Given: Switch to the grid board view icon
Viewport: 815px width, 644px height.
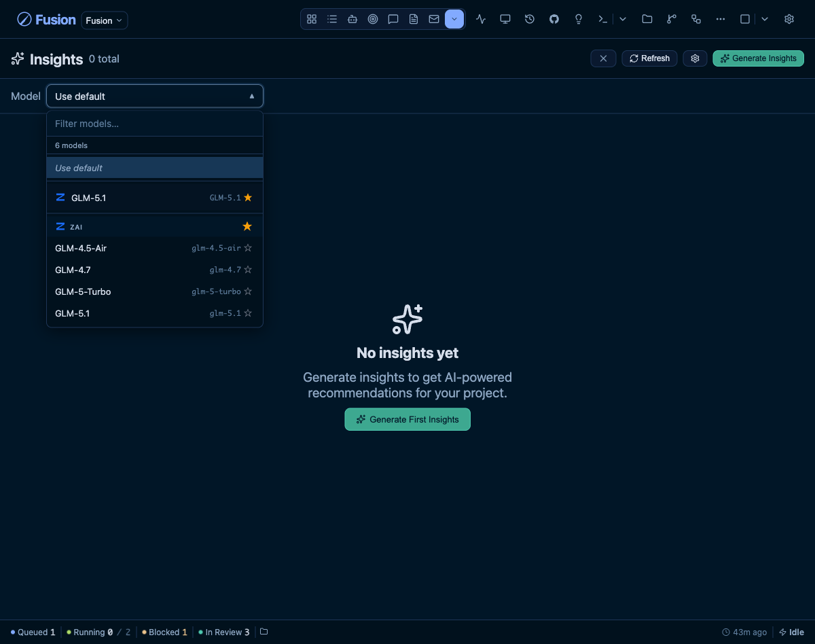Looking at the screenshot, I should (312, 20).
